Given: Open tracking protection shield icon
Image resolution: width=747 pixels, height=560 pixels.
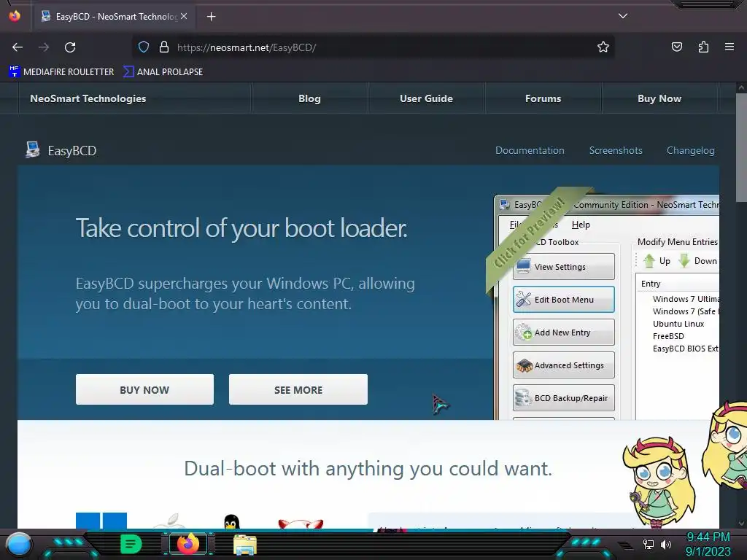Looking at the screenshot, I should point(144,47).
